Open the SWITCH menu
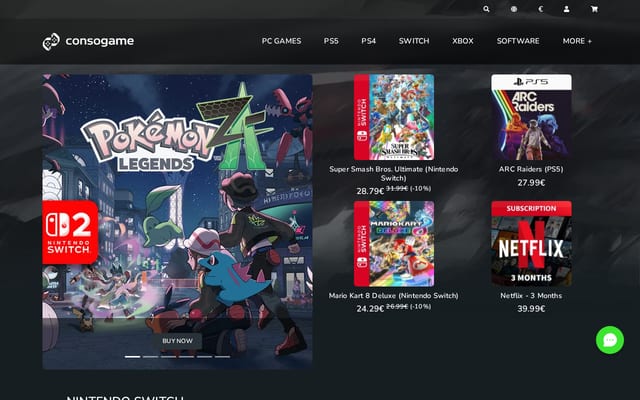 coord(414,41)
